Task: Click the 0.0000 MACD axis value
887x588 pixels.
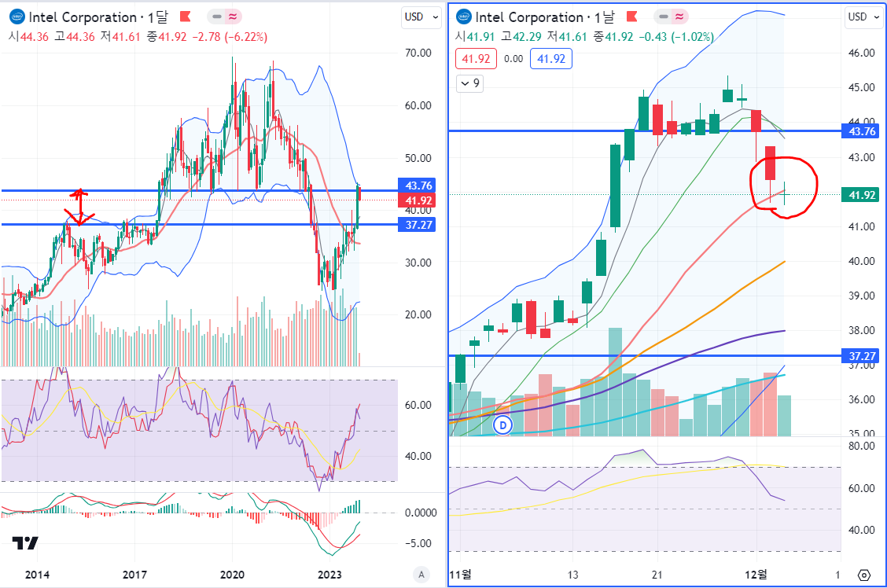Action: [x=421, y=513]
